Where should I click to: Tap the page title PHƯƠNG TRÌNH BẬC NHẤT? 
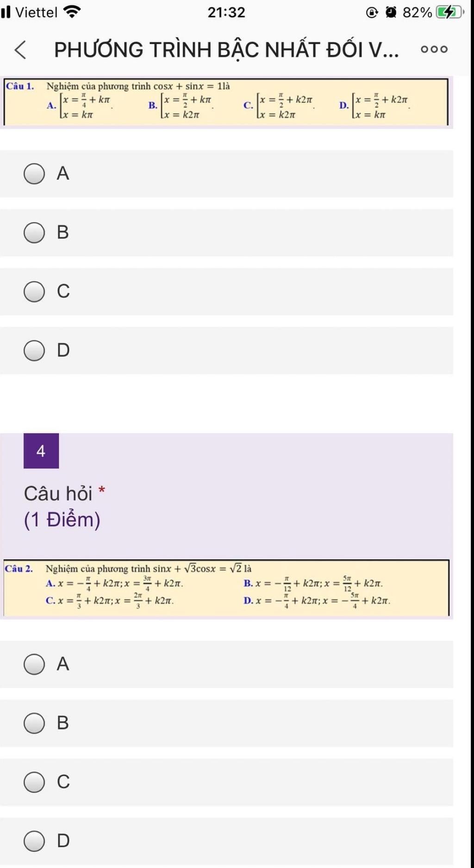(226, 50)
